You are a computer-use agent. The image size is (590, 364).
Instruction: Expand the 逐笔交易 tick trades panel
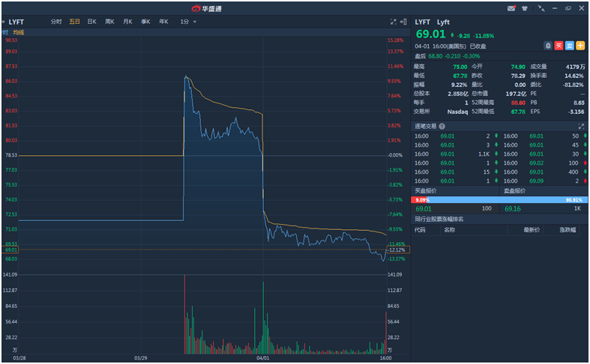tap(581, 127)
